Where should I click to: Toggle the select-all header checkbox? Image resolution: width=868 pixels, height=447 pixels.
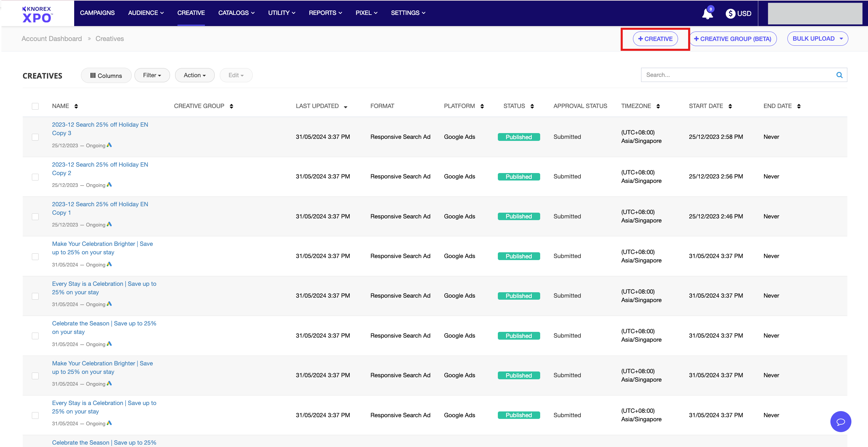coord(35,106)
